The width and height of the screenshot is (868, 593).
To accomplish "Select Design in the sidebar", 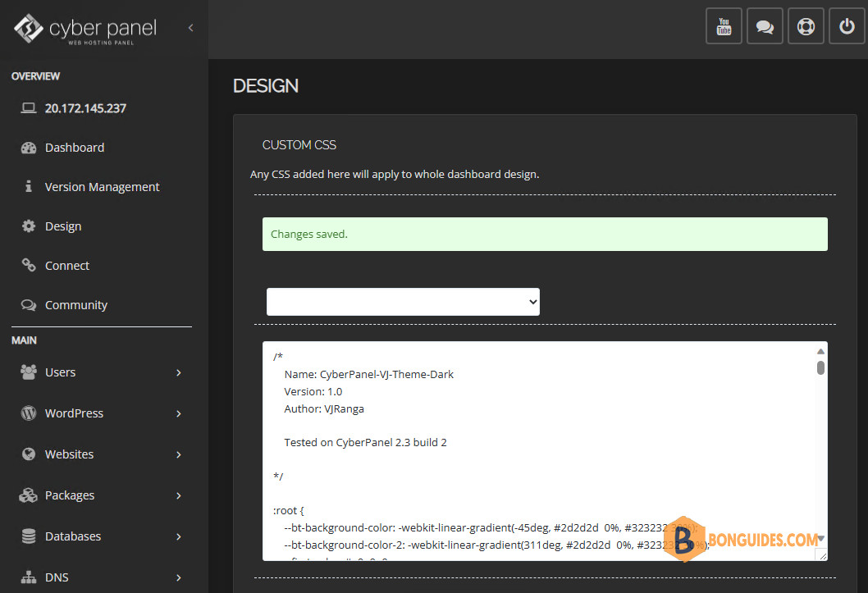I will pyautogui.click(x=63, y=226).
